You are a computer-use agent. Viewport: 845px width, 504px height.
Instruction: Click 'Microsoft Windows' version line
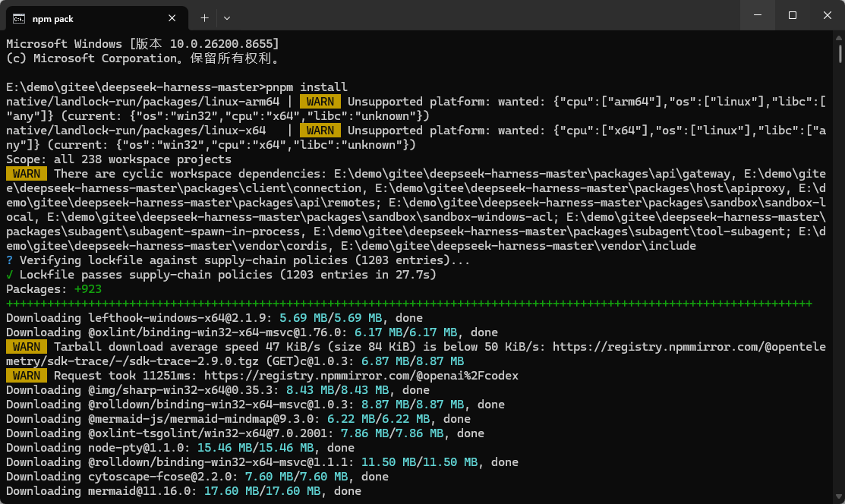click(143, 44)
